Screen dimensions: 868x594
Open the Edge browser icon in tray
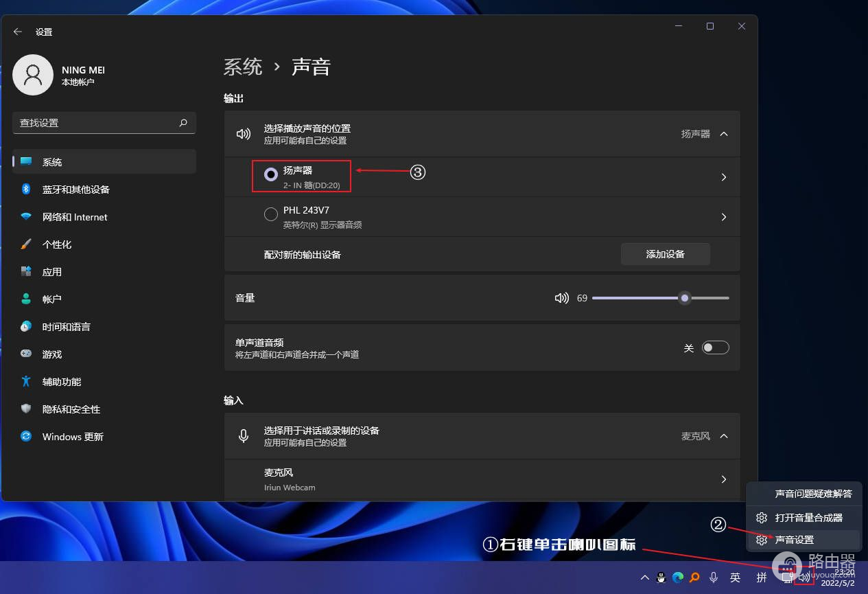(x=678, y=578)
